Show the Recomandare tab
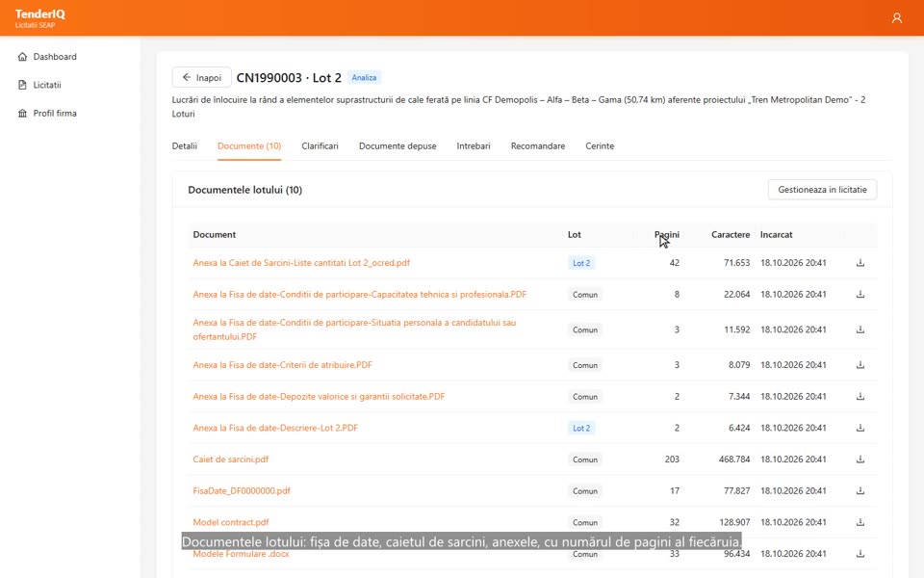The image size is (924, 578). [538, 145]
